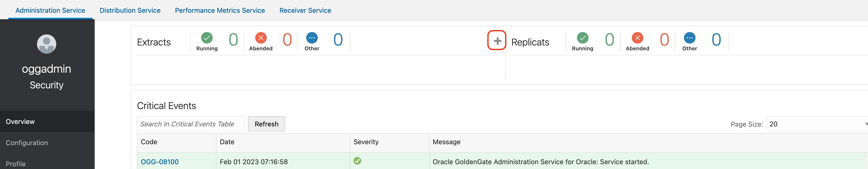The image size is (868, 169).
Task: Open Profile in the left sidebar
Action: [16, 164]
